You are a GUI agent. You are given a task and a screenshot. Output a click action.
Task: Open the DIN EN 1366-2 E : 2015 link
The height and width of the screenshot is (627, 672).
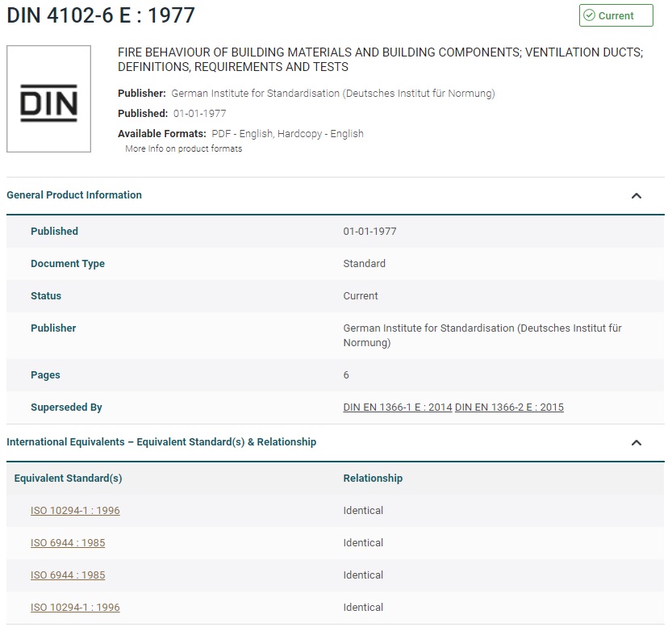point(509,408)
